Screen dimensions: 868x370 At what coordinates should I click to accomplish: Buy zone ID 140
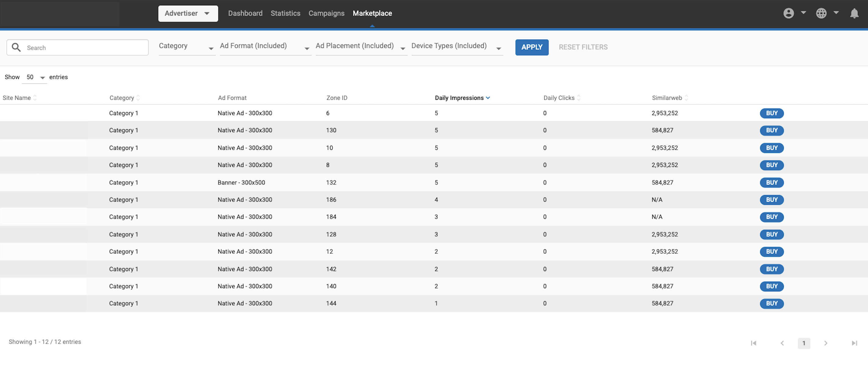[x=771, y=286]
